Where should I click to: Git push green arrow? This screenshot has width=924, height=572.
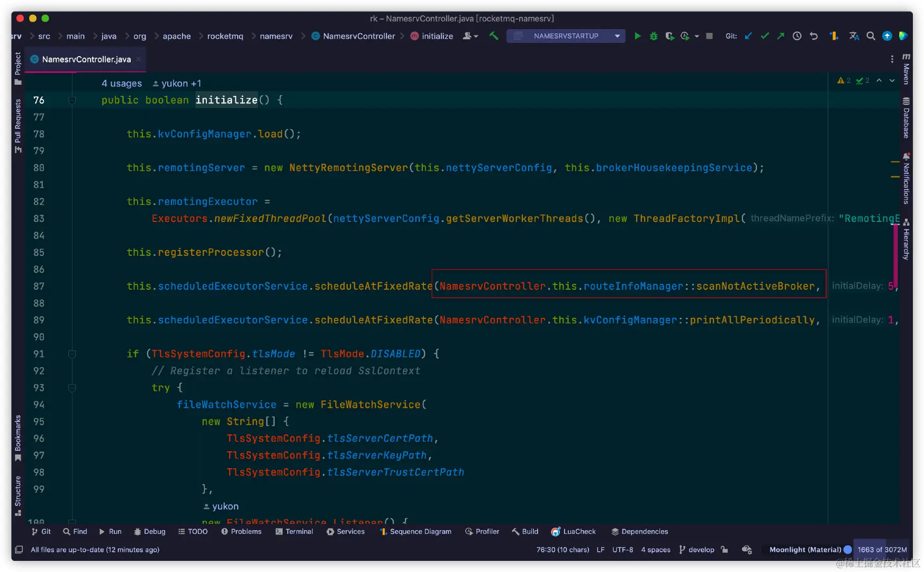click(781, 36)
